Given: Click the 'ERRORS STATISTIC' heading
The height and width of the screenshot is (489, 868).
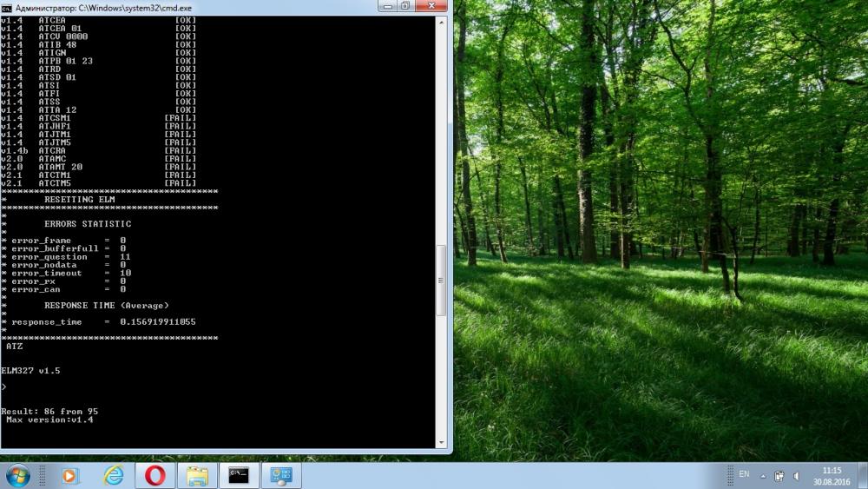Looking at the screenshot, I should coord(88,224).
